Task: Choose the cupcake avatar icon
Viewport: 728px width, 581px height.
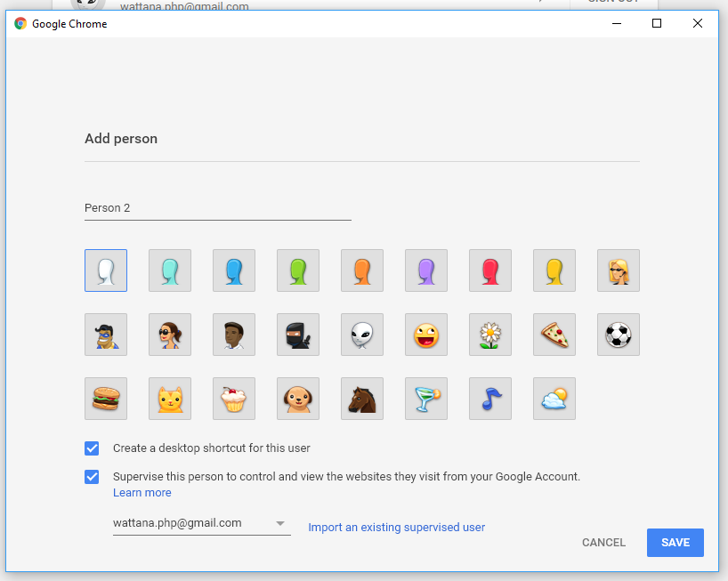Action: point(234,399)
